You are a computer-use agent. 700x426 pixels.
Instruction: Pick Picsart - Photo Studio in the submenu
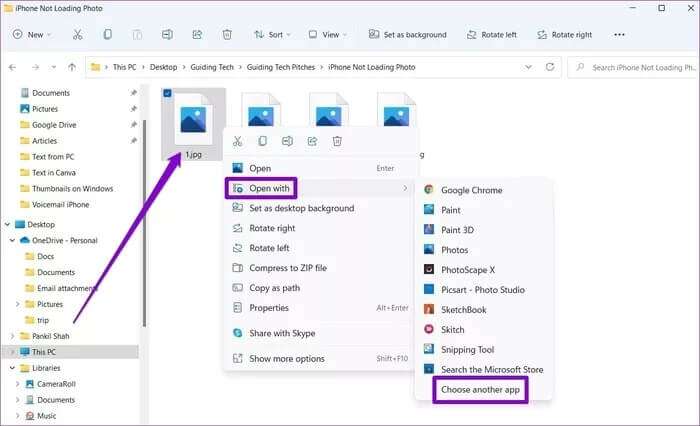[483, 290]
